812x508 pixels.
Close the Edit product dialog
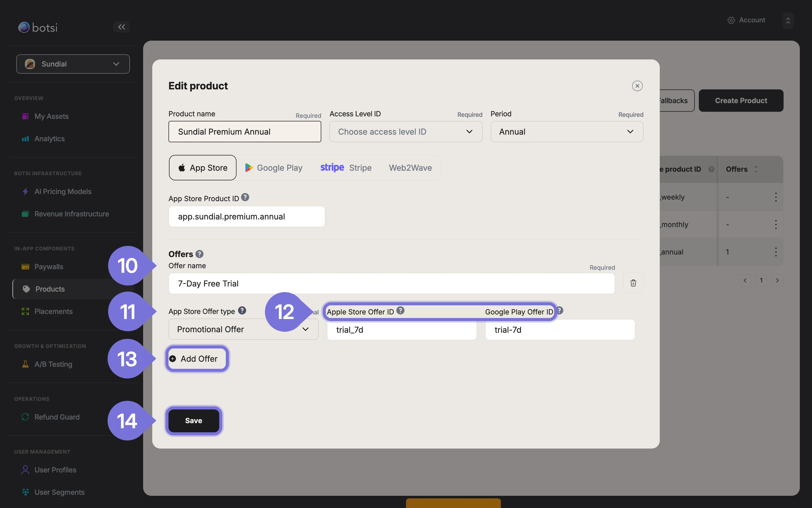637,86
